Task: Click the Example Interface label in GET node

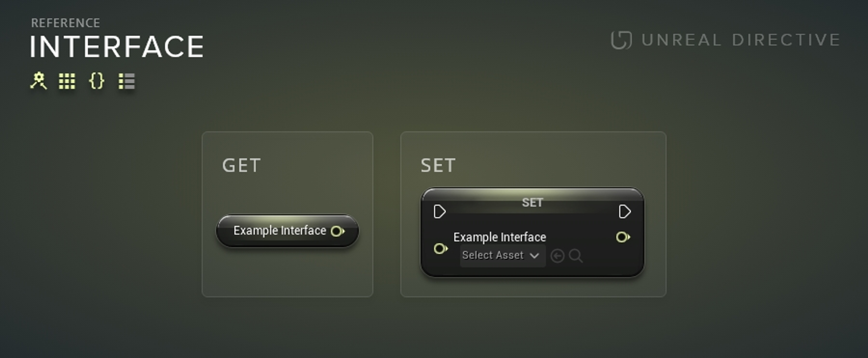Action: (280, 231)
